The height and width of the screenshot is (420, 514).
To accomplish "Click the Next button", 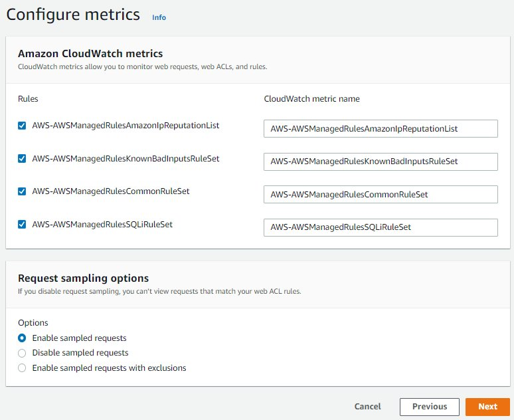I will [487, 407].
